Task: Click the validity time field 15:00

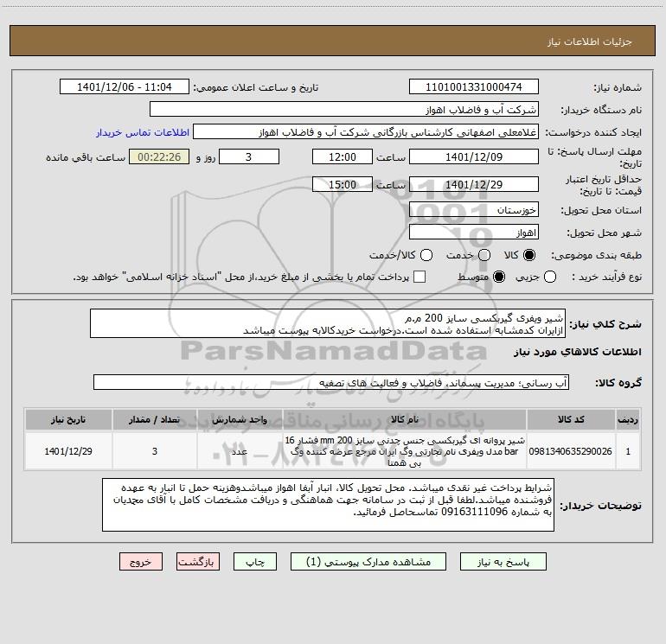Action: pos(343,184)
